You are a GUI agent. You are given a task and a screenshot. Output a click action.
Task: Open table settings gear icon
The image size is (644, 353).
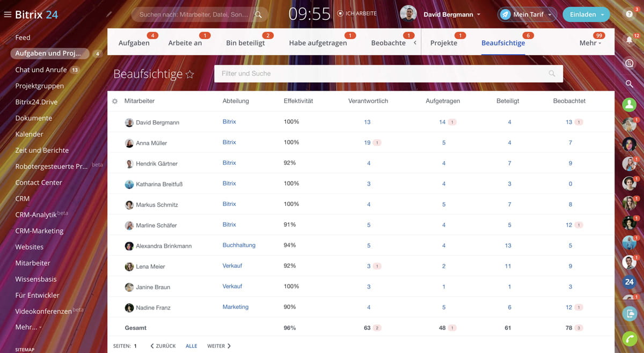115,101
